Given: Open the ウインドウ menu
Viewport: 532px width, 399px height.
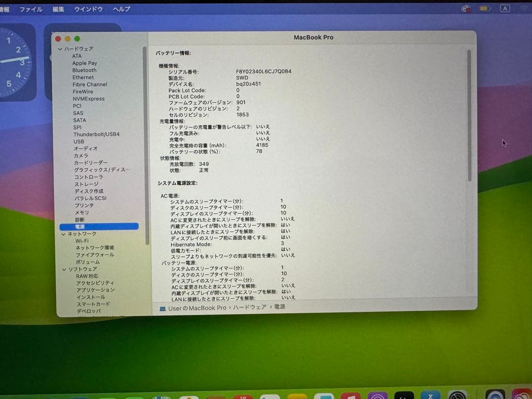Looking at the screenshot, I should pyautogui.click(x=89, y=9).
